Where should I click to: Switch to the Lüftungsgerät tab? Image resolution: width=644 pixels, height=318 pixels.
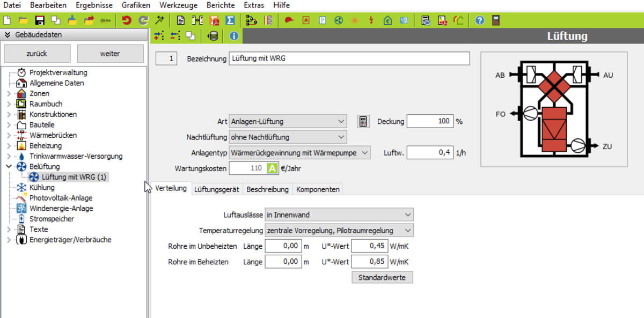217,189
